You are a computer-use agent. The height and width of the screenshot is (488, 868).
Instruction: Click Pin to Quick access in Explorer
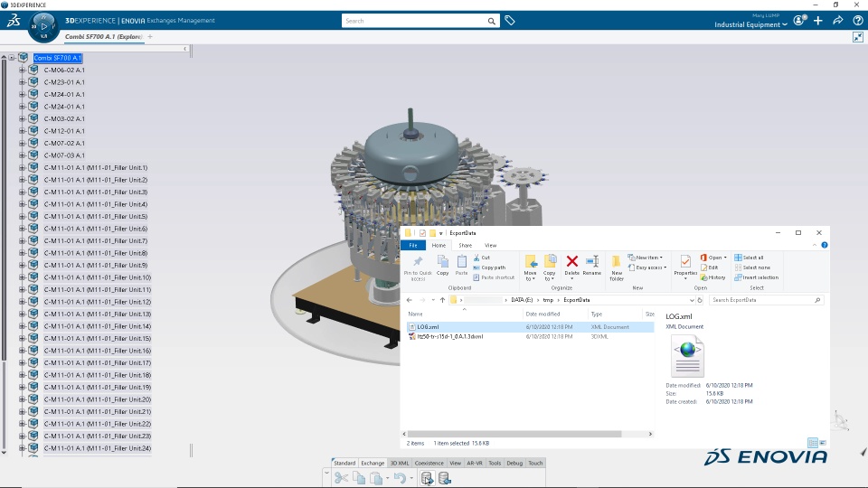(x=418, y=267)
